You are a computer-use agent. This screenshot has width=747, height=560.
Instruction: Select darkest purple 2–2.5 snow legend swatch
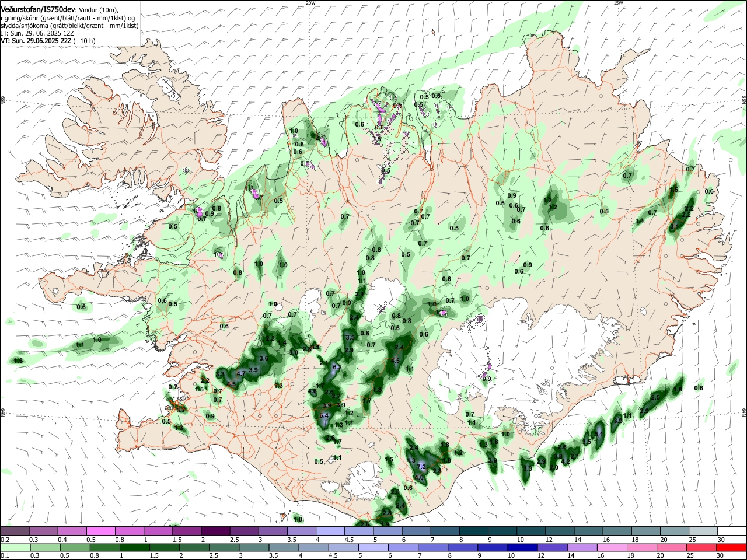pos(215,531)
